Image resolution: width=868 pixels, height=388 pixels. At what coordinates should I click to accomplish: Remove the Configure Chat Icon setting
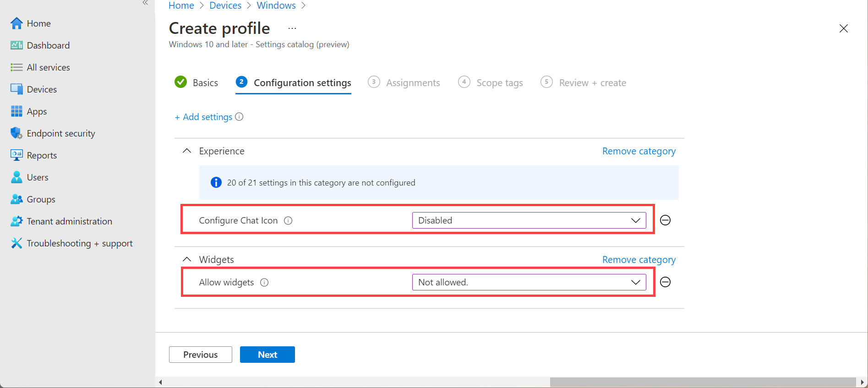(666, 220)
